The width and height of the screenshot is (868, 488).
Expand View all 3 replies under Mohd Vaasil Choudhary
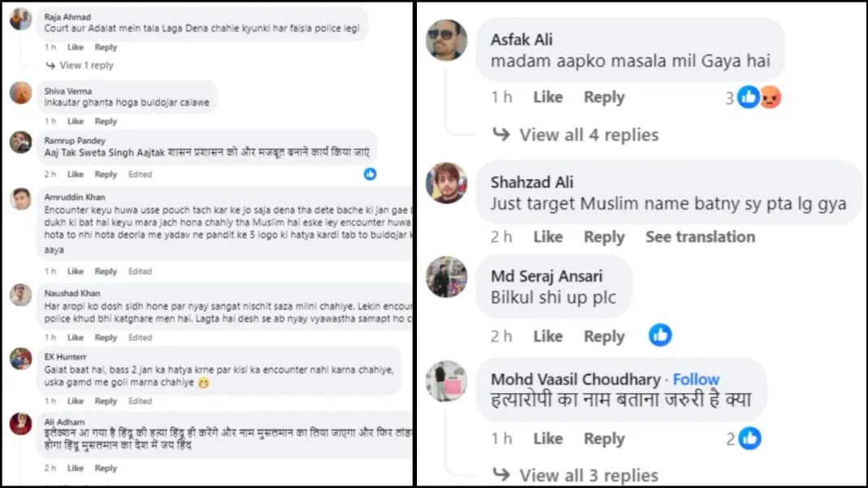point(588,475)
